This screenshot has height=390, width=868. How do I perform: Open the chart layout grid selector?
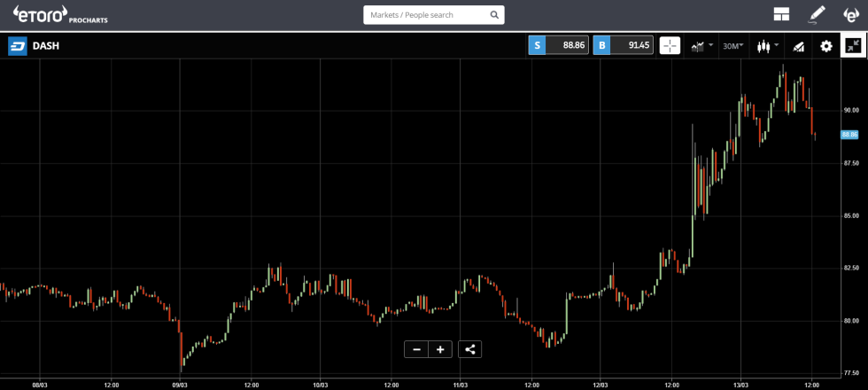coord(781,14)
